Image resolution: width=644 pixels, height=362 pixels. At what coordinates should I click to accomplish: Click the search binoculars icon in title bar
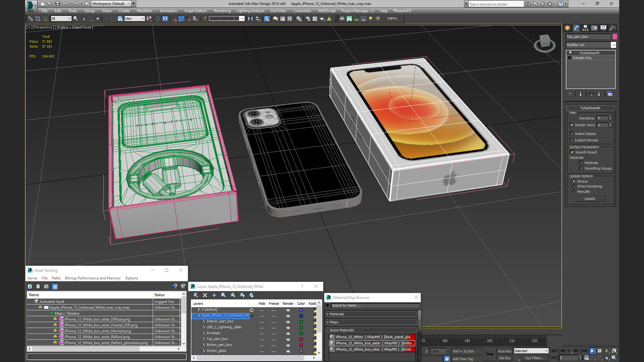[x=528, y=4]
